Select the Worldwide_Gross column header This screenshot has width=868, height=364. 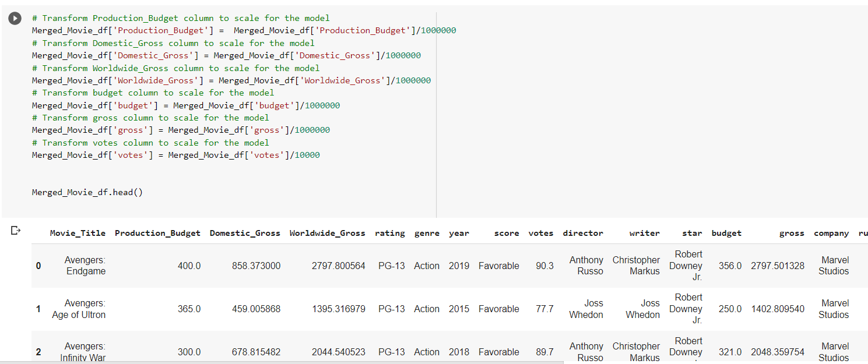(x=328, y=233)
